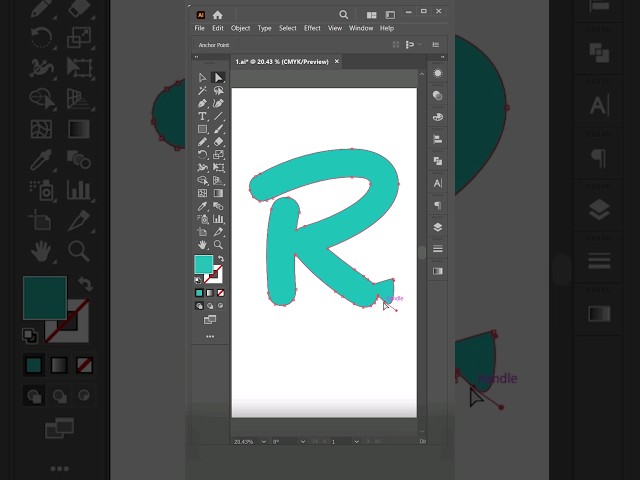Select the Selection tool arrow
The height and width of the screenshot is (480, 640).
202,78
